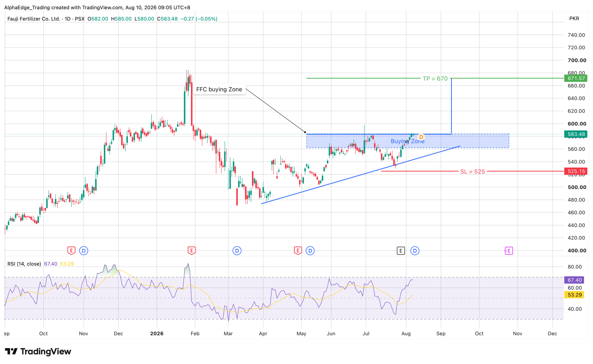Select the purple 67.40 RSI axis label
Screen dimensions: 593x364
(574, 280)
